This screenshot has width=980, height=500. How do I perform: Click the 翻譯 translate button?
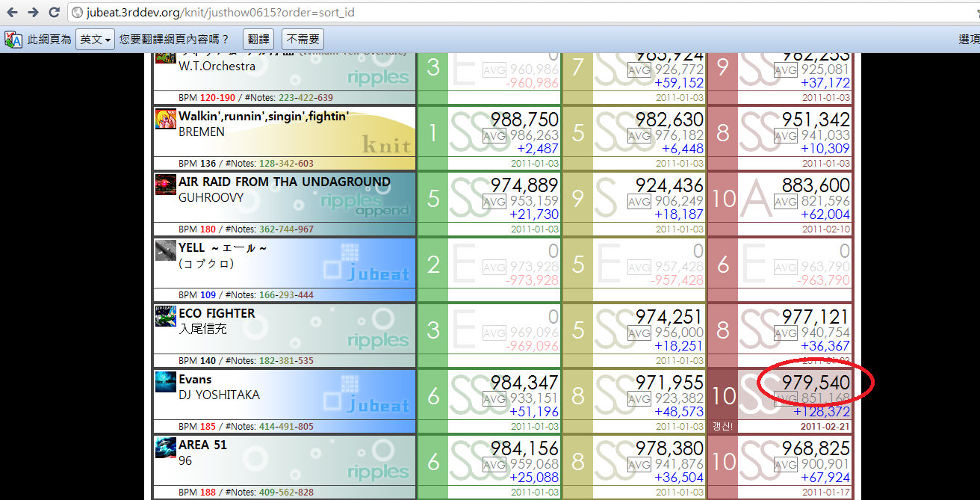pos(258,40)
